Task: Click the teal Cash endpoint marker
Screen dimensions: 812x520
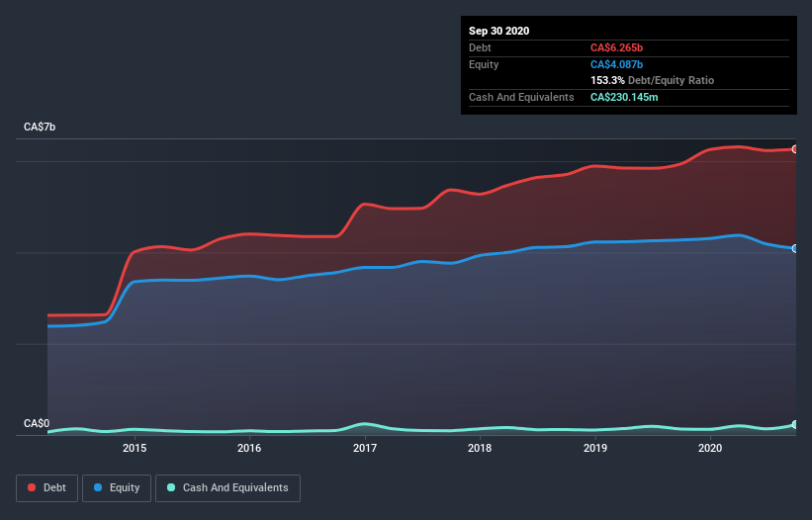Action: (795, 424)
